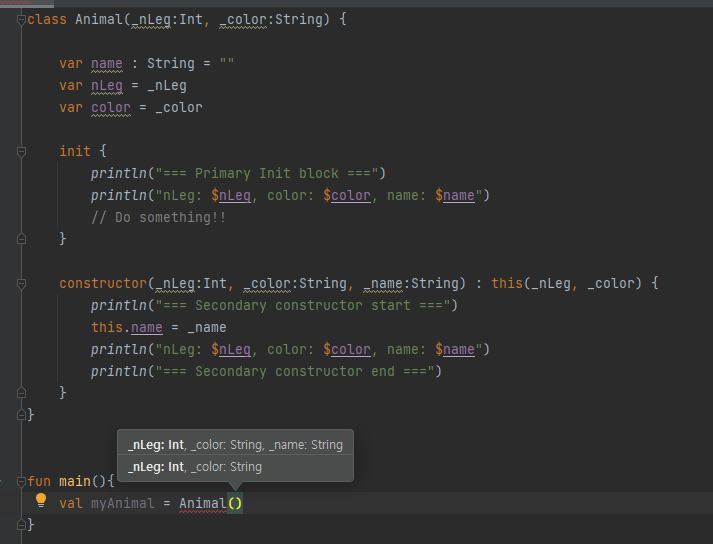Click the 'this' call delegating to primary constructor
The height and width of the screenshot is (544, 713).
coord(507,283)
